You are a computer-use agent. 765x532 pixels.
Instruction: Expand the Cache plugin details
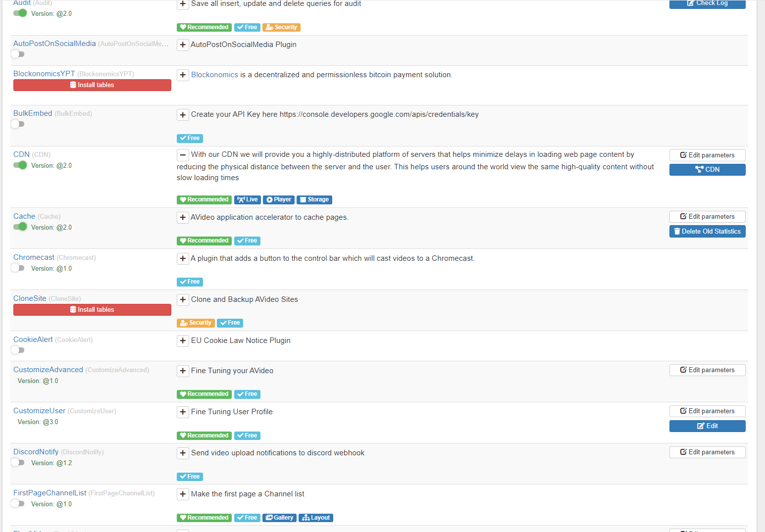coord(183,217)
